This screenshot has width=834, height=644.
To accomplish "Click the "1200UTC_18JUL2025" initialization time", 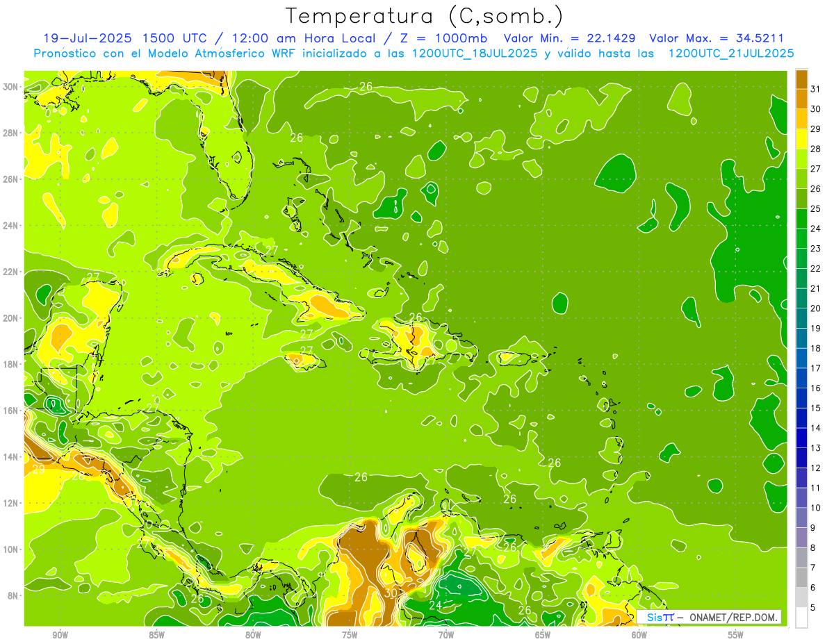I will [474, 53].
